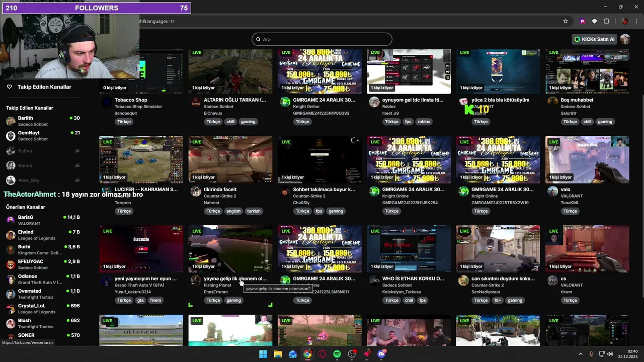Click the 18+ tag under SenNediyosun

tap(498, 300)
